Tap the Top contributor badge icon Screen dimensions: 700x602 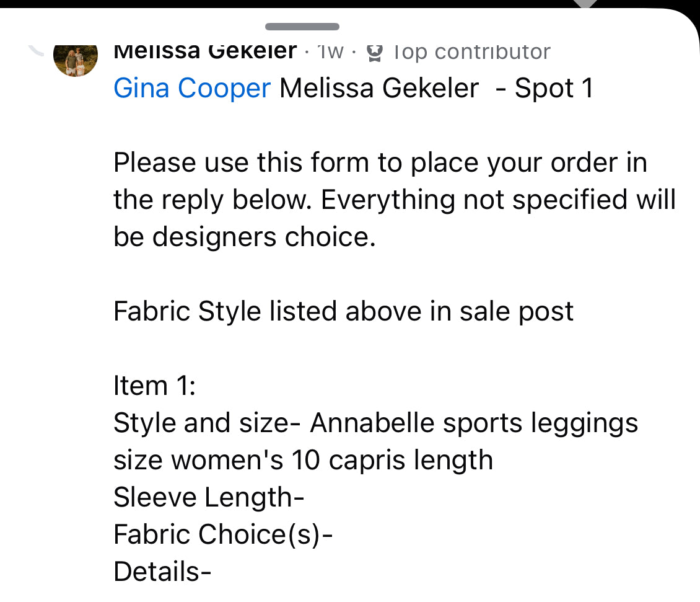pyautogui.click(x=375, y=53)
